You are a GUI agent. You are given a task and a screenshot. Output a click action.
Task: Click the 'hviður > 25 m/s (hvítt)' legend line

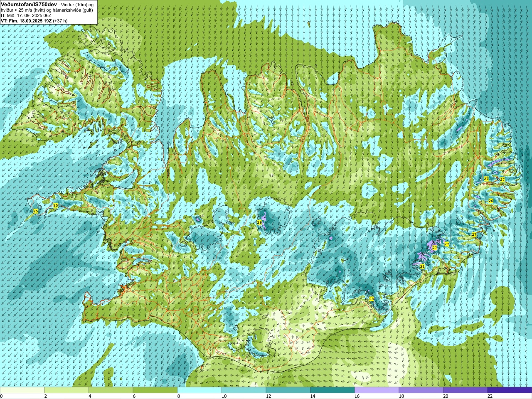25,10
